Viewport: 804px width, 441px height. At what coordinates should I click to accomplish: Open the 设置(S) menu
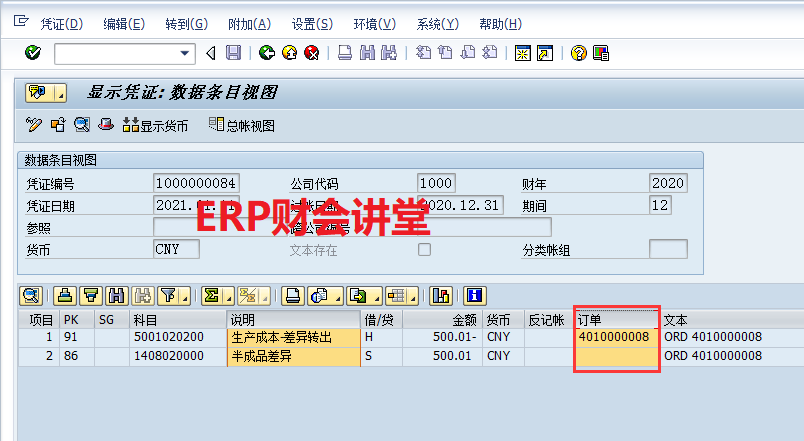coord(313,23)
